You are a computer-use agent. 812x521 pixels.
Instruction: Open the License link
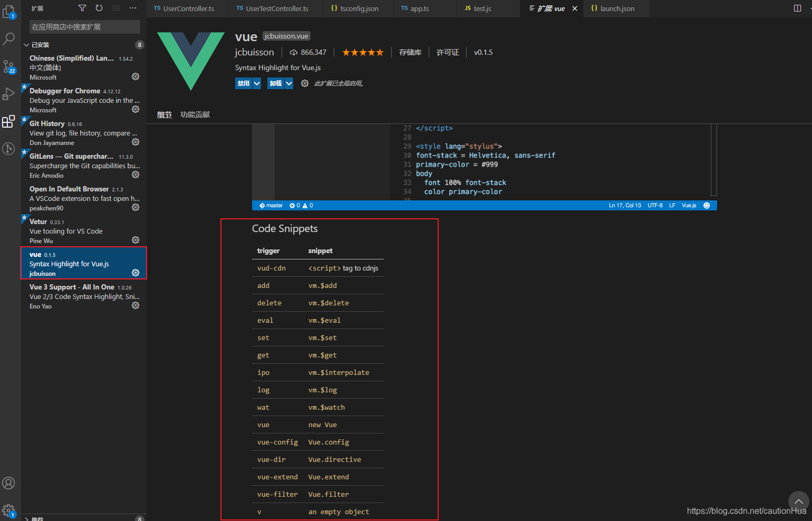(x=448, y=52)
